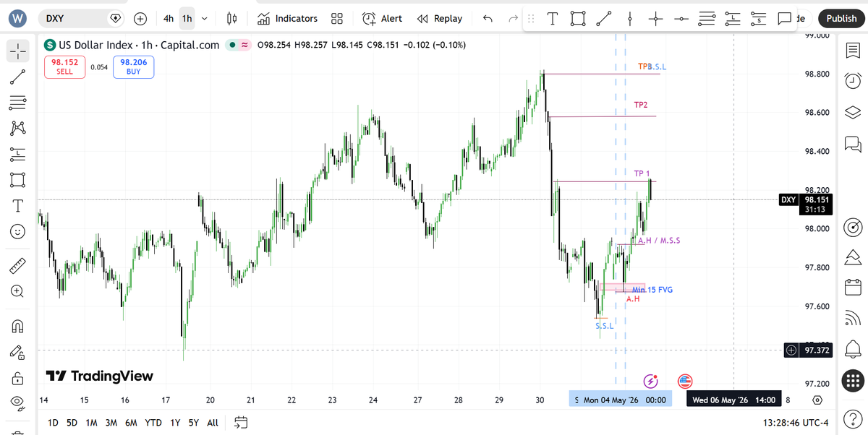Select the text annotation tool in left sidebar
The width and height of the screenshot is (868, 435).
tap(19, 206)
